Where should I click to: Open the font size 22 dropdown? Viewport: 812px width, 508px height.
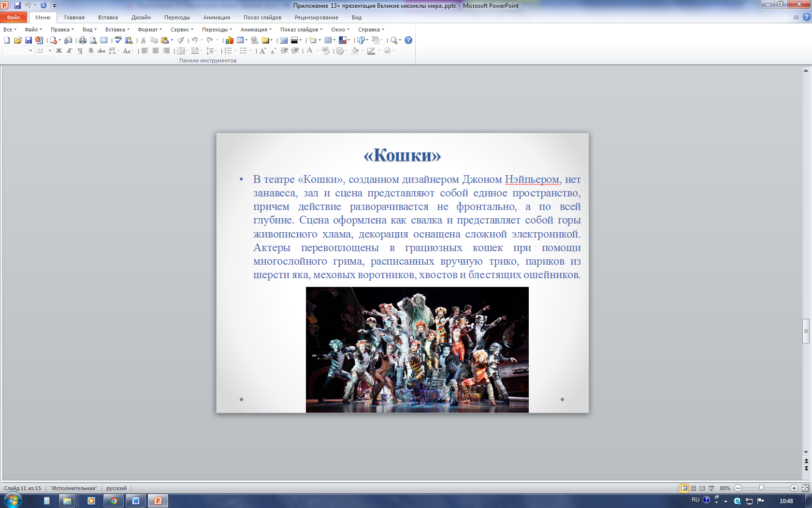[50, 51]
